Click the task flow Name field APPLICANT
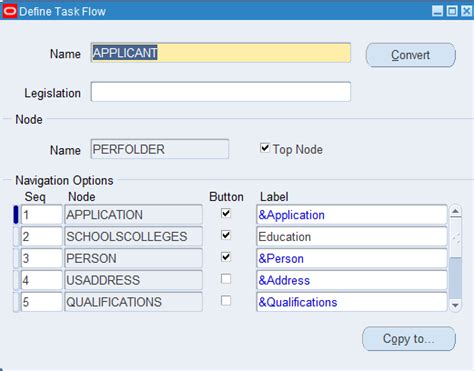The image size is (474, 371). point(221,53)
